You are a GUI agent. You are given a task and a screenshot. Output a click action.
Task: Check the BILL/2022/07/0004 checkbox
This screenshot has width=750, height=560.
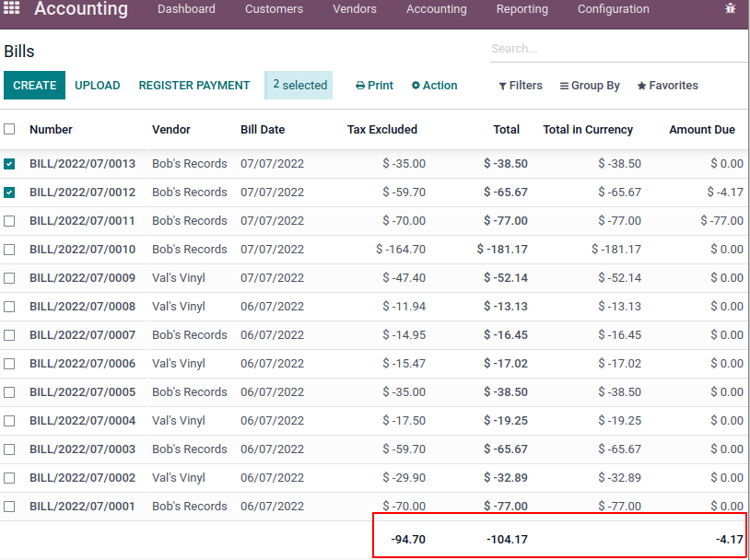tap(9, 421)
